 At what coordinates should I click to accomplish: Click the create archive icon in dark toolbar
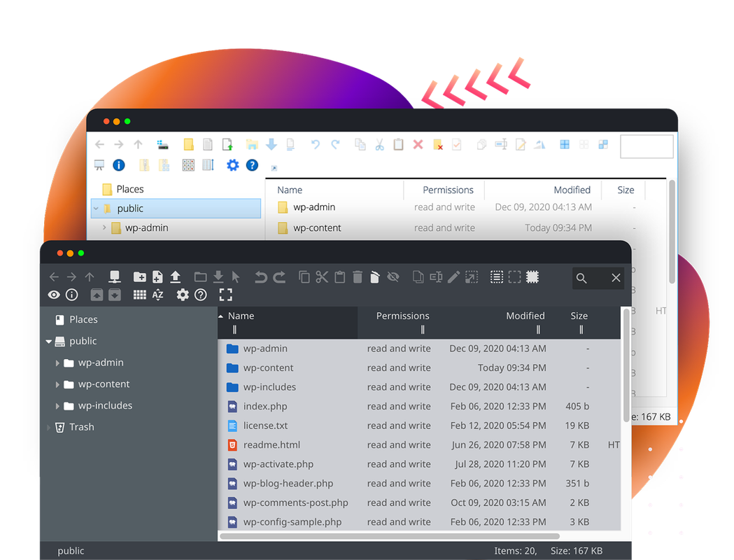tap(115, 295)
